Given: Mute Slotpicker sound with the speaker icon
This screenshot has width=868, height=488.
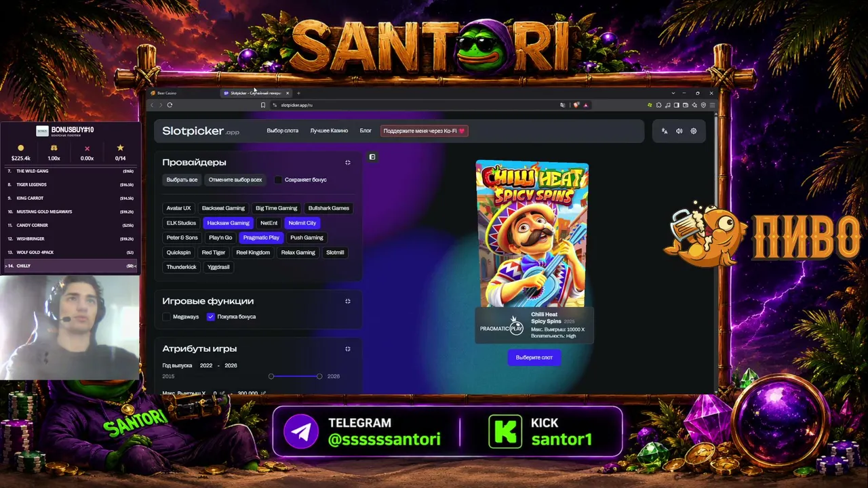Looking at the screenshot, I should pos(679,131).
